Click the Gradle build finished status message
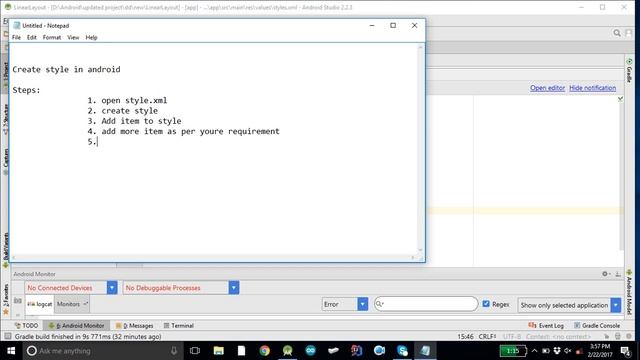 point(88,336)
